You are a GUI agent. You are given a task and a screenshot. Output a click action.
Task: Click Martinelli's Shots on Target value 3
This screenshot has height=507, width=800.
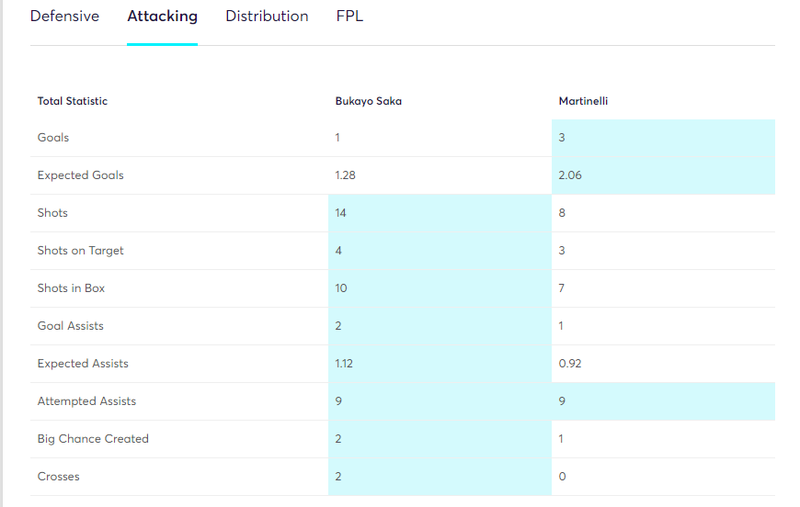click(x=562, y=250)
